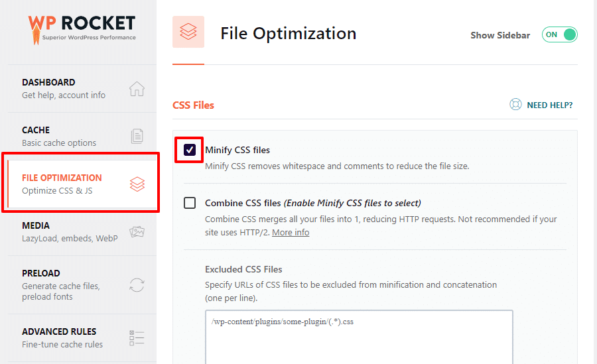Click the Show Sidebar label
This screenshot has height=364, width=597.
pos(500,35)
